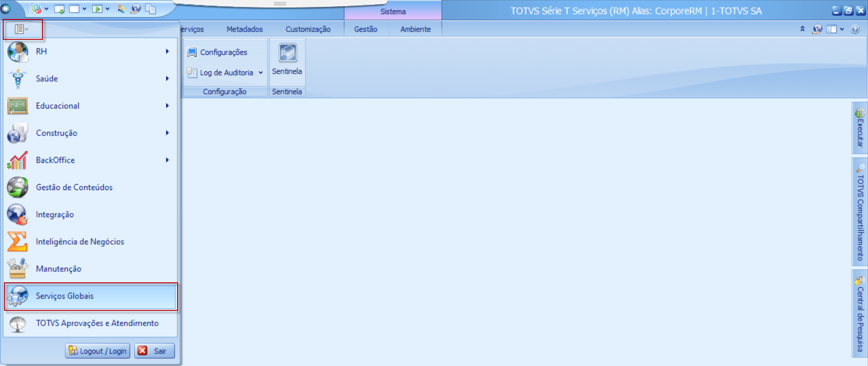The height and width of the screenshot is (366, 868).
Task: Open the Log de Auditoria dropdown arrow
Action: click(260, 73)
